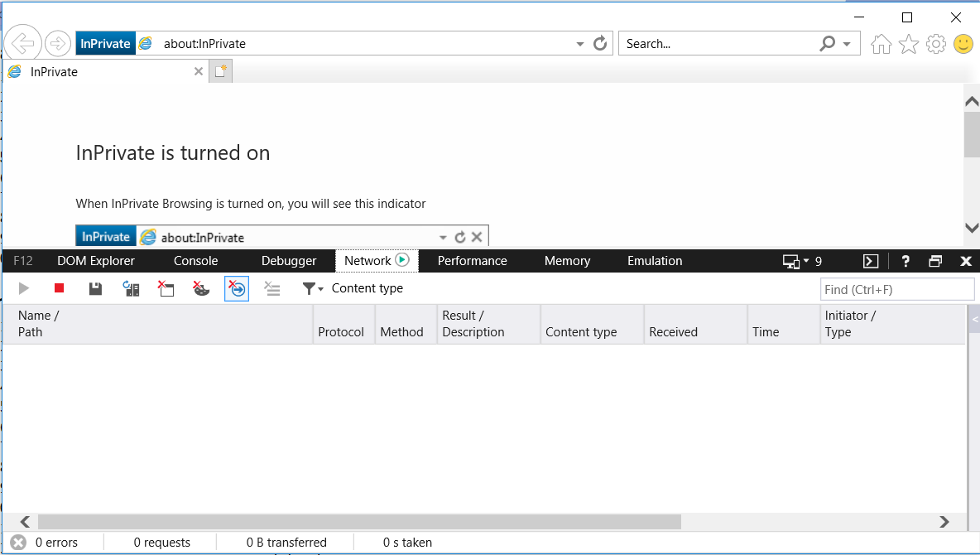The width and height of the screenshot is (980, 555).
Task: Click the InPrivate badge in address bar
Action: (106, 44)
